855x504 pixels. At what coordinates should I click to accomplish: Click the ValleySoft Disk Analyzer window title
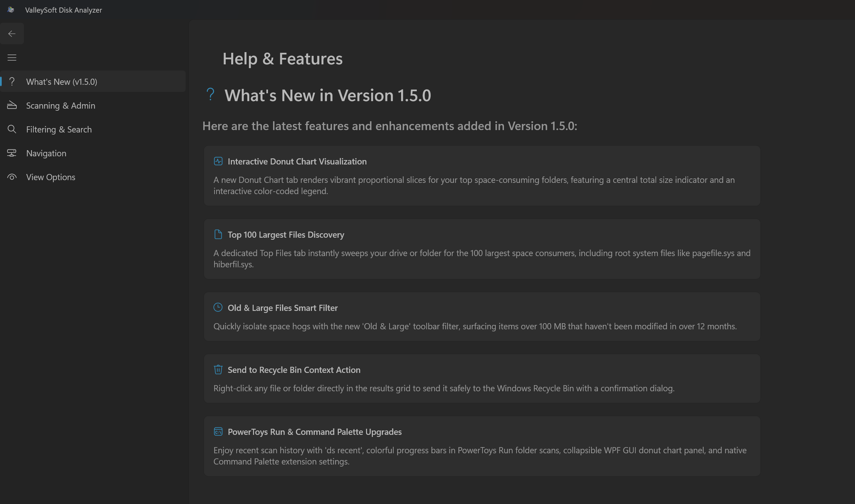(x=63, y=10)
